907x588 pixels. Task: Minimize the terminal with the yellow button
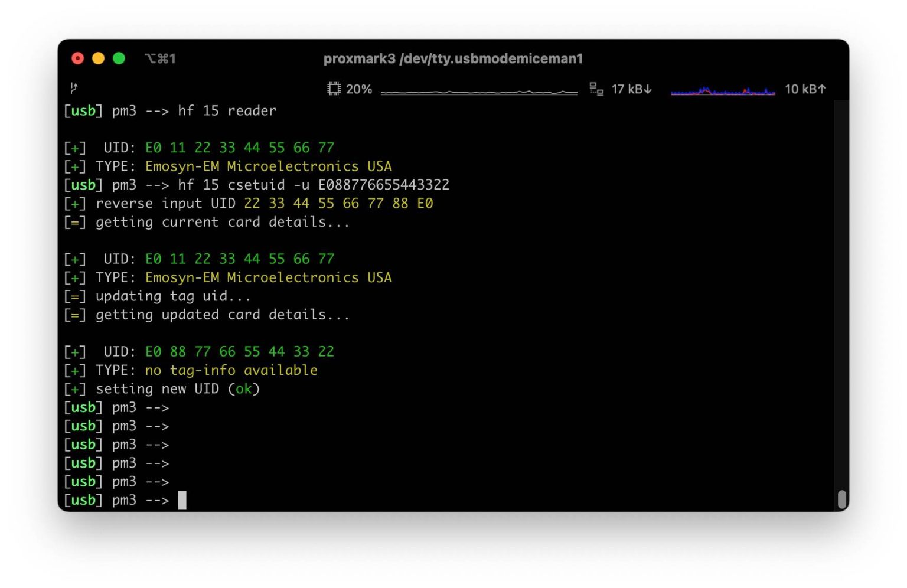[x=99, y=58]
